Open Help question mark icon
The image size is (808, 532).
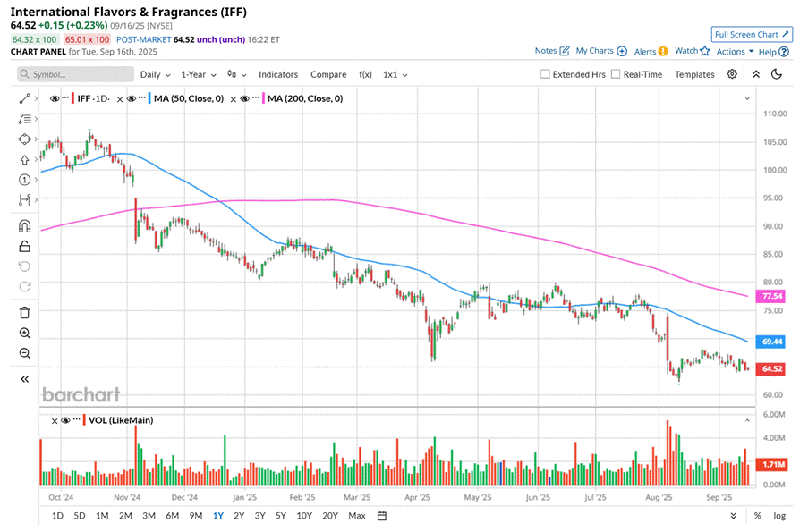pyautogui.click(x=784, y=52)
